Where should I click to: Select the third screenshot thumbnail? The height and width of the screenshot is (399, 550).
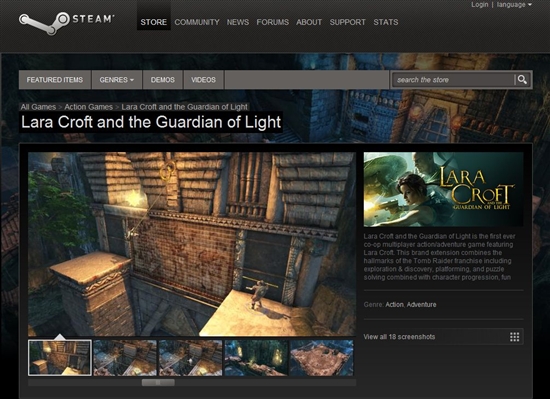[190, 358]
